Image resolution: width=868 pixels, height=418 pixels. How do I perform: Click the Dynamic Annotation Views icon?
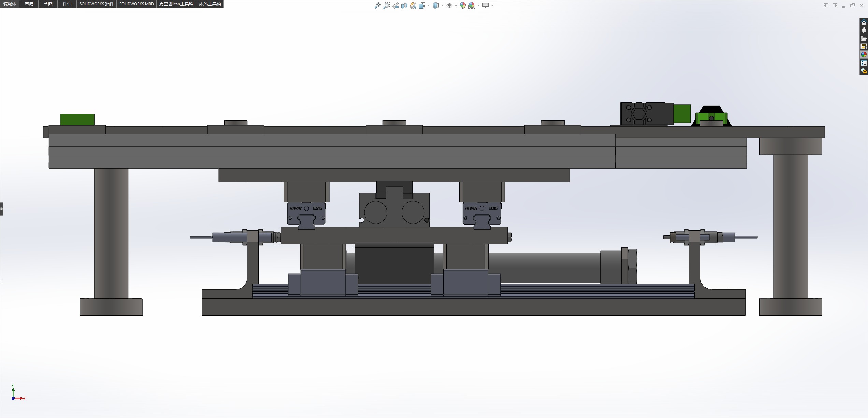413,5
